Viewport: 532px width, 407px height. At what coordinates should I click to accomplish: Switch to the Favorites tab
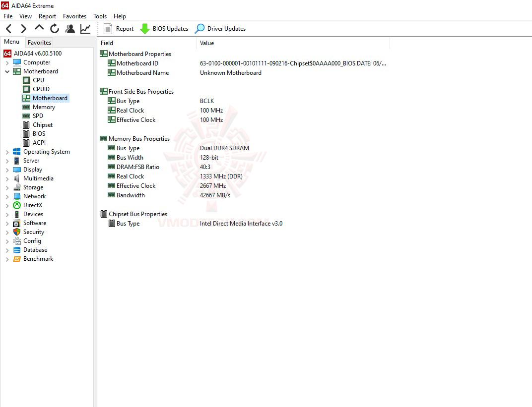coord(39,42)
